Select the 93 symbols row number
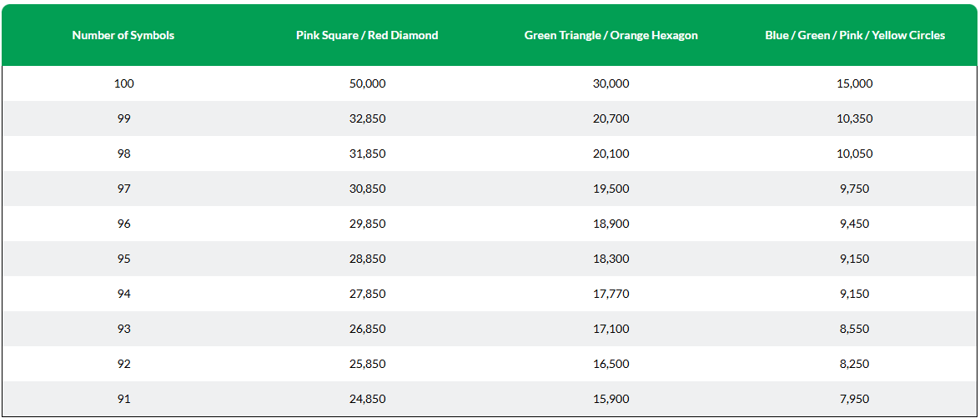The width and height of the screenshot is (980, 418). click(123, 329)
